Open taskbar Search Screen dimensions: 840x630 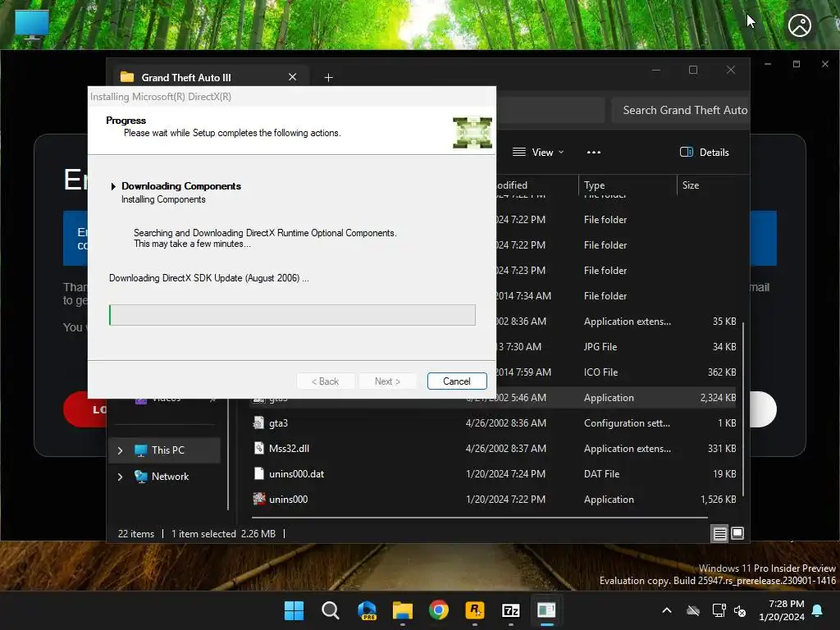click(x=330, y=610)
